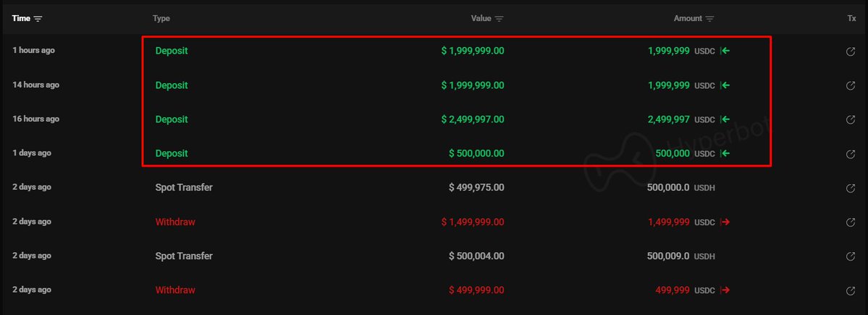Sort by the Time column filter icon
Screen dimensions: 868x315
(38, 19)
